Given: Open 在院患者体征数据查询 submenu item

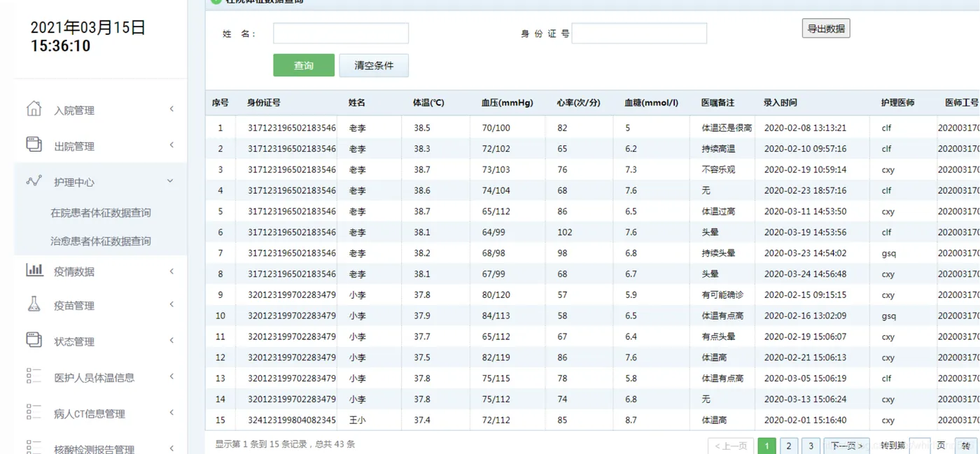Looking at the screenshot, I should pos(100,213).
